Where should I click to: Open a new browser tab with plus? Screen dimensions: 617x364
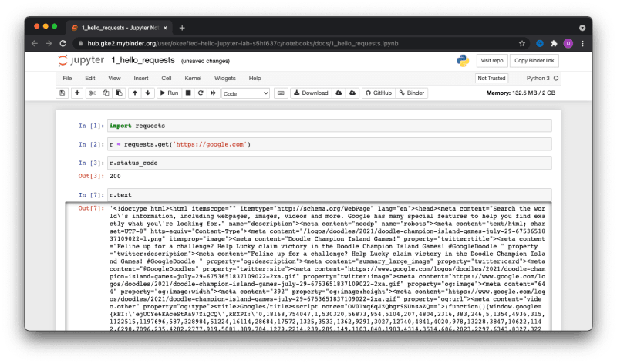tap(182, 28)
